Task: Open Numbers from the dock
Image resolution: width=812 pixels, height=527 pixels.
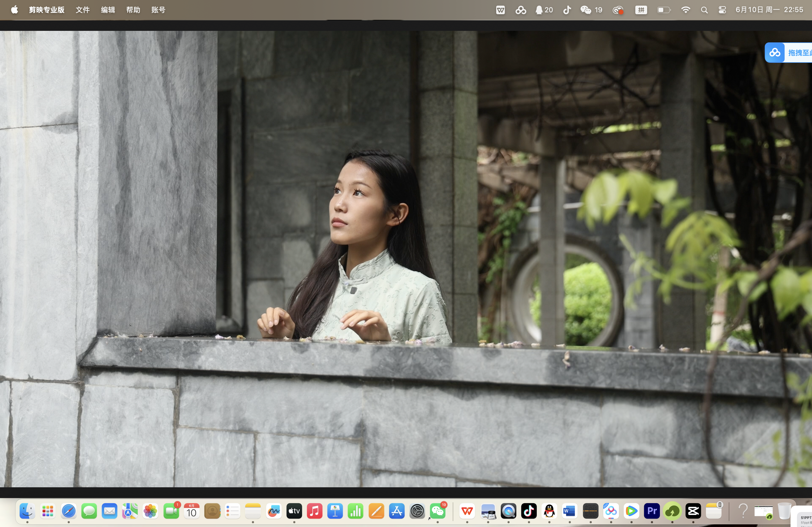Action: click(356, 511)
